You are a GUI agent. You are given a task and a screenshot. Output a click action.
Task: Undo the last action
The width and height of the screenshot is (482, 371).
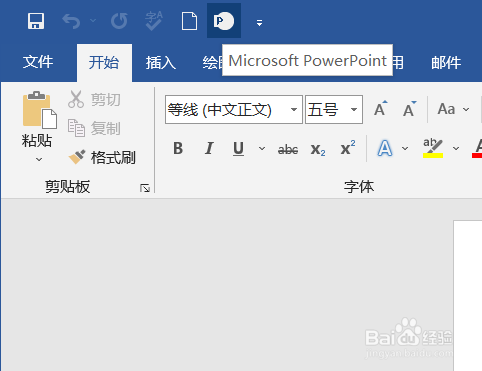71,21
